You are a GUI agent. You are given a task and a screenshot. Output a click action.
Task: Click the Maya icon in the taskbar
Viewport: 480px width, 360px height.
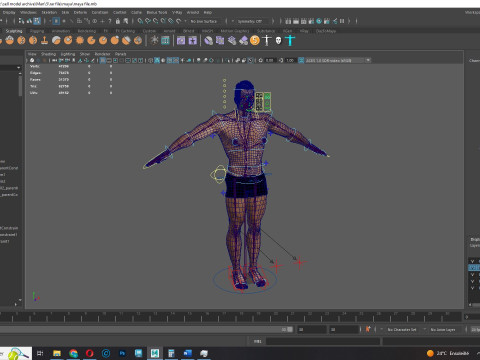point(155,353)
